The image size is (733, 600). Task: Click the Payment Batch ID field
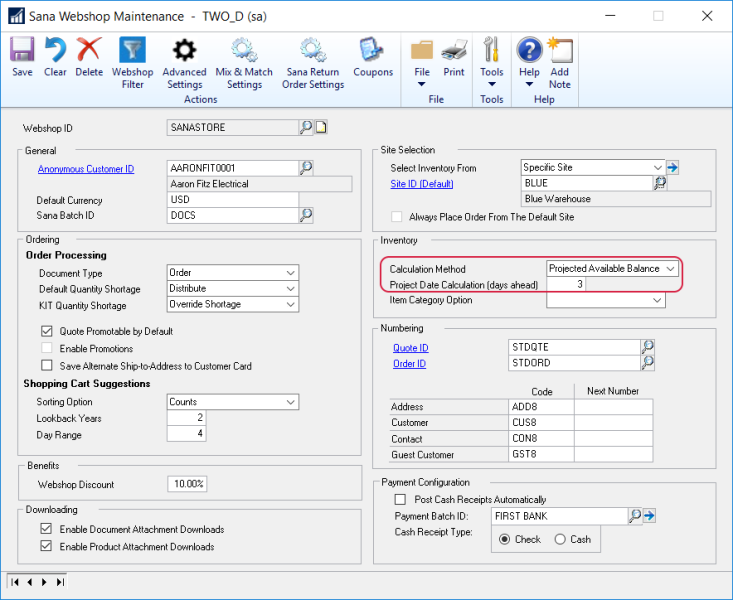coord(560,516)
